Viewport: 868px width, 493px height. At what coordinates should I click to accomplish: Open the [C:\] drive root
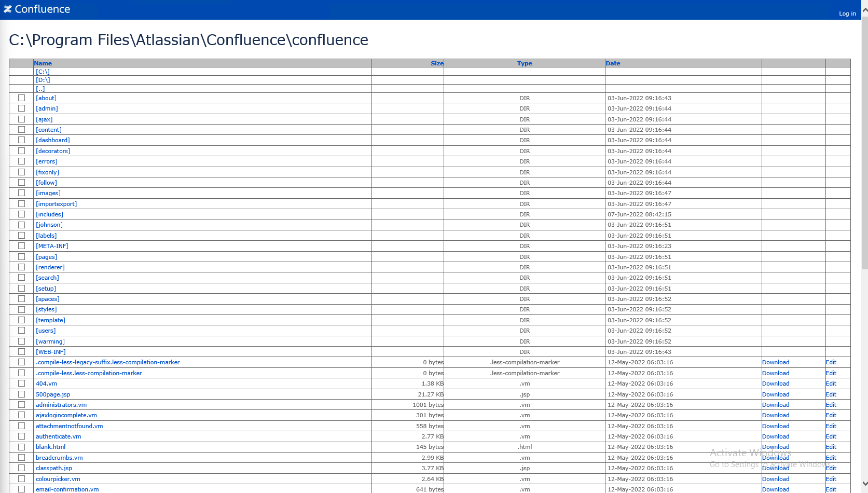[43, 72]
